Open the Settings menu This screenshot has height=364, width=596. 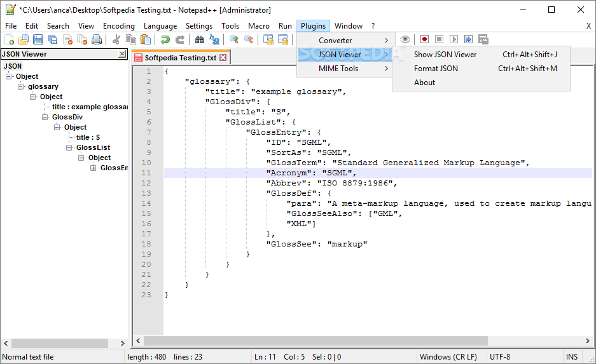199,26
